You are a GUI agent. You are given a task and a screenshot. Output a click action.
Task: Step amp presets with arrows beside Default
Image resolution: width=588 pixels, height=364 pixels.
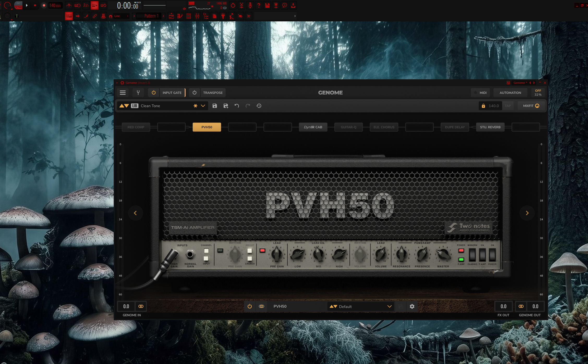pyautogui.click(x=333, y=306)
